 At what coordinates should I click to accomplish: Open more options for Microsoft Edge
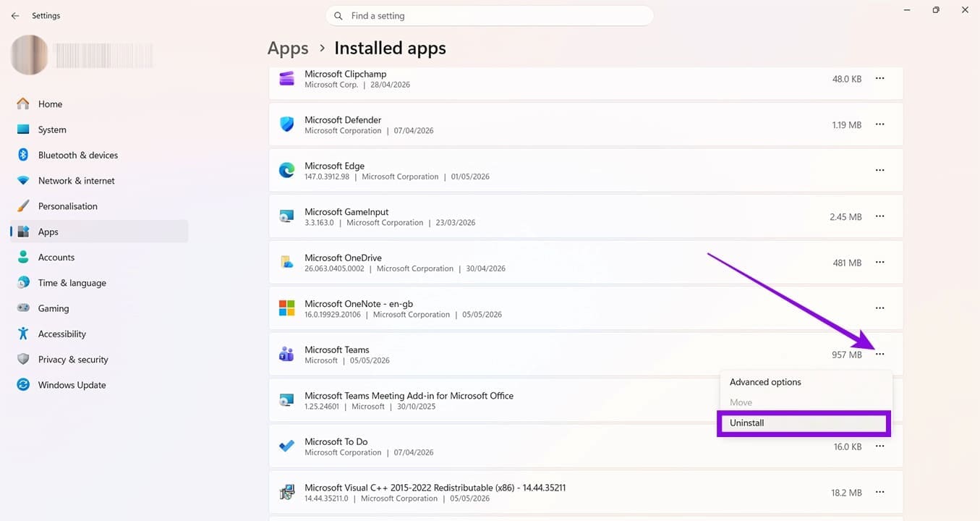[x=880, y=170]
